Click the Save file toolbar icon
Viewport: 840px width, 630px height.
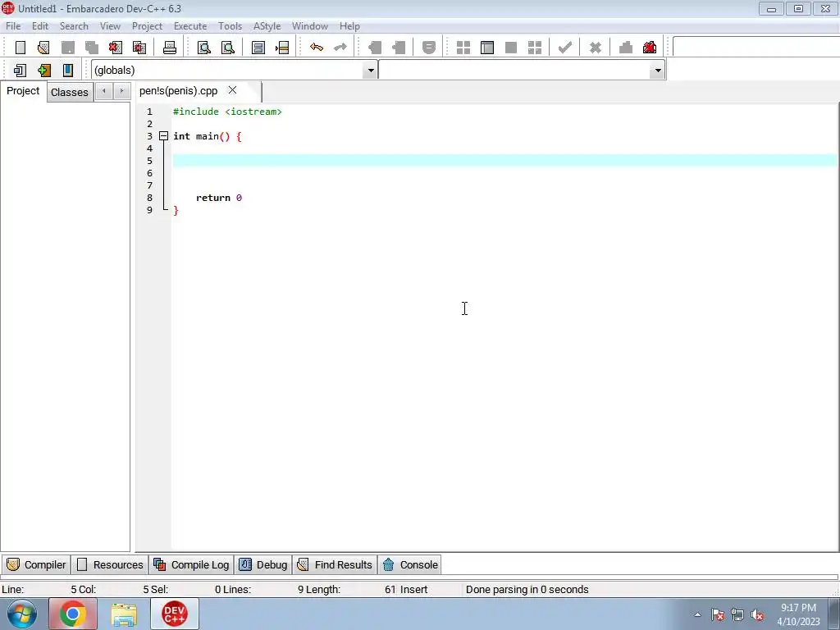point(68,47)
